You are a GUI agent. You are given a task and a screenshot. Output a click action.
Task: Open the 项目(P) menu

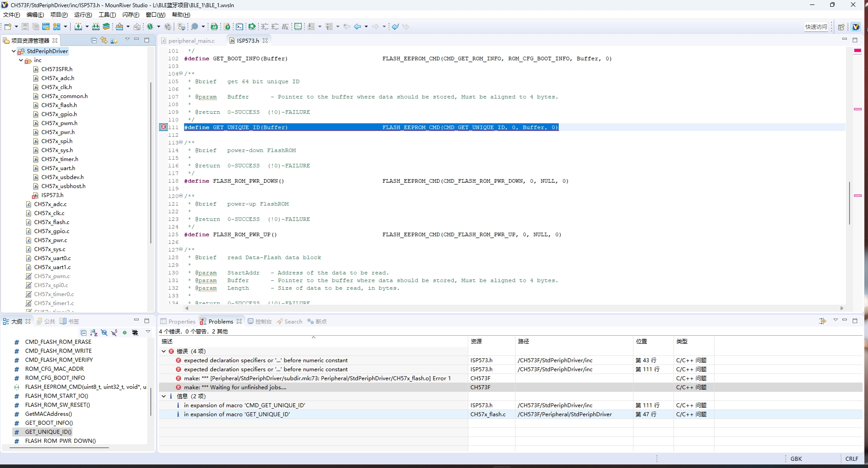pos(59,15)
